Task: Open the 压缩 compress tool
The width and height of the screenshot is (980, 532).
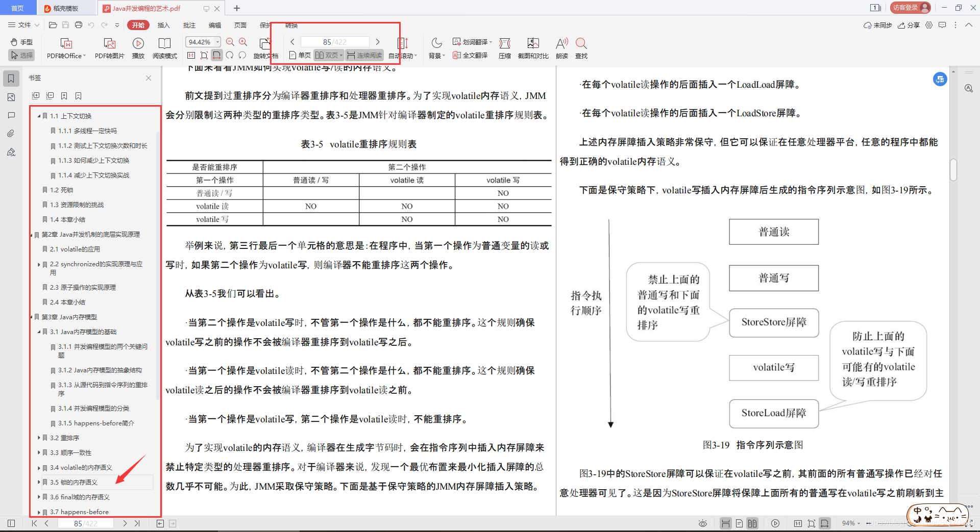Action: [504, 48]
